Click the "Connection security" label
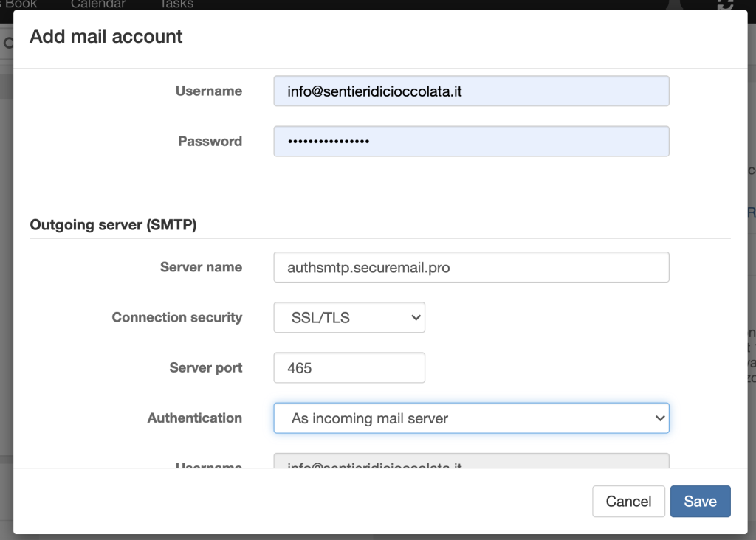The width and height of the screenshot is (756, 540). tap(176, 318)
